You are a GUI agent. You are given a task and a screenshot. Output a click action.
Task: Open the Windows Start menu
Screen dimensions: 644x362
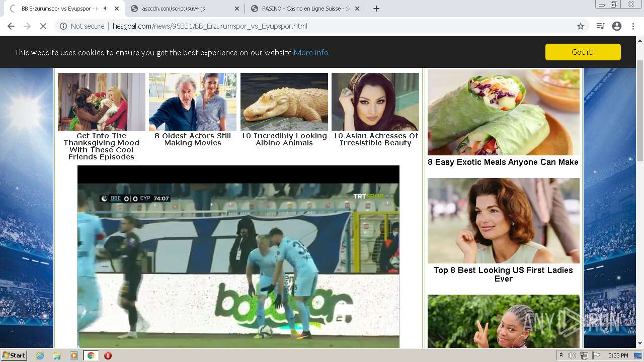(x=14, y=355)
